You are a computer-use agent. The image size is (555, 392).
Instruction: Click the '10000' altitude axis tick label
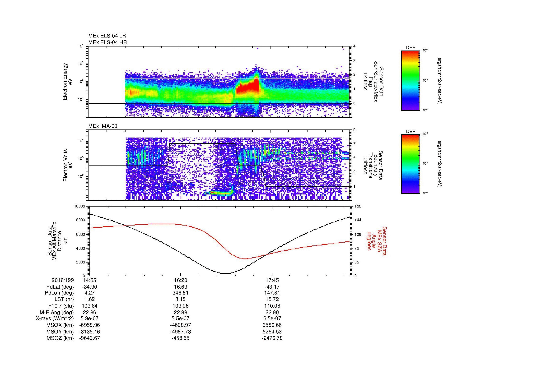click(x=80, y=206)
